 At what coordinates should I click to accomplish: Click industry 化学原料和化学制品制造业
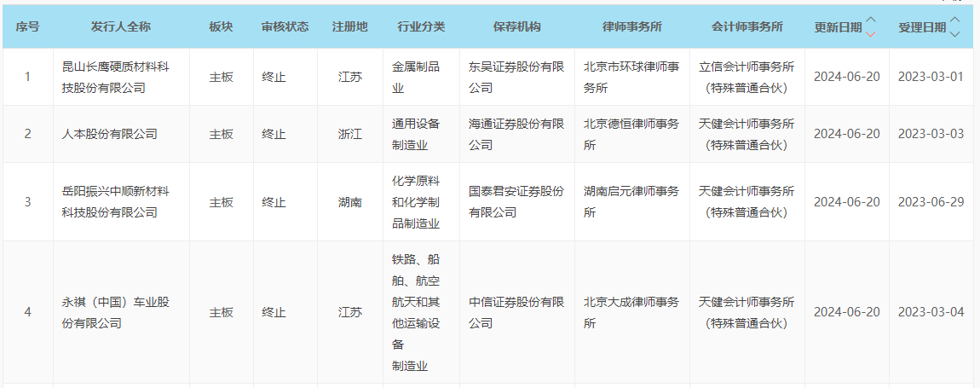coord(416,202)
